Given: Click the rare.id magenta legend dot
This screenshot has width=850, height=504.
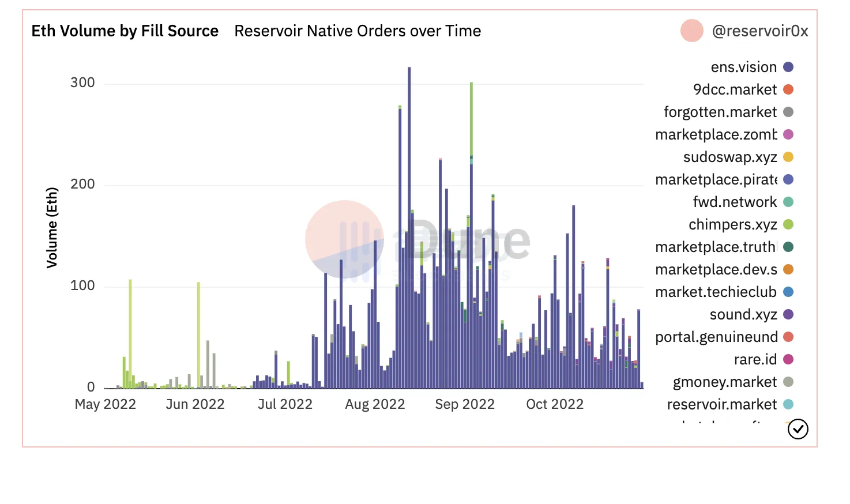Looking at the screenshot, I should pyautogui.click(x=788, y=360).
